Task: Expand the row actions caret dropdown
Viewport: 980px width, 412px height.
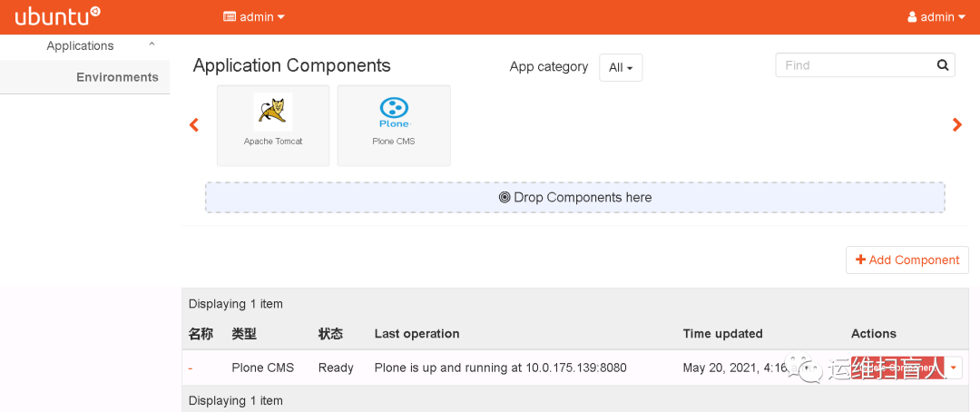Action: tap(954, 368)
